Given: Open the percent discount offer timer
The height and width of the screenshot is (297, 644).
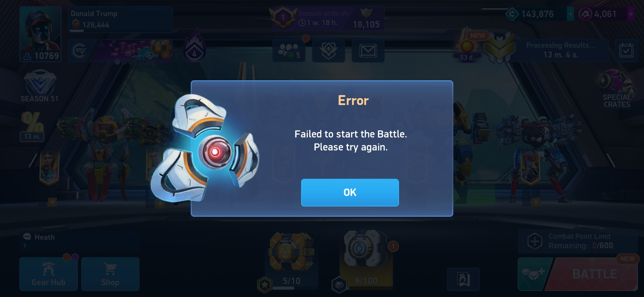Looking at the screenshot, I should (32, 127).
